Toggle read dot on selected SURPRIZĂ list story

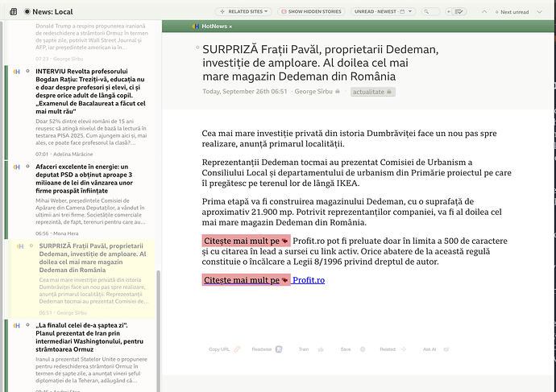point(31,246)
